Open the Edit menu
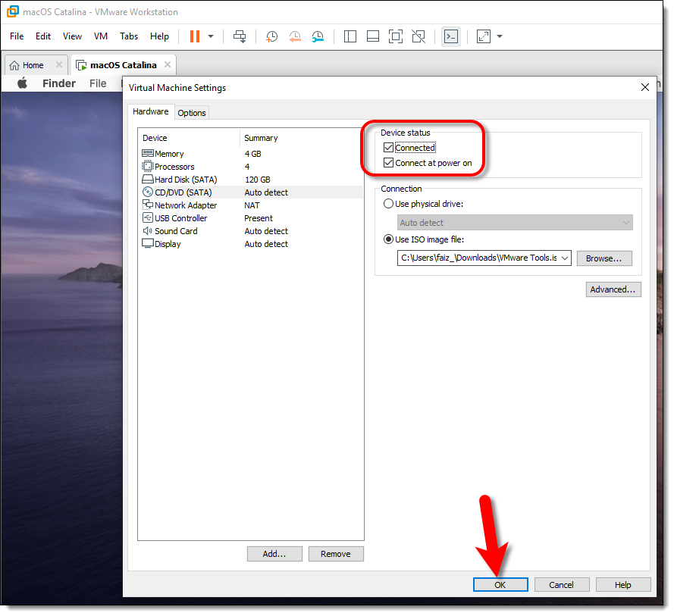The width and height of the screenshot is (674, 616). tap(43, 36)
